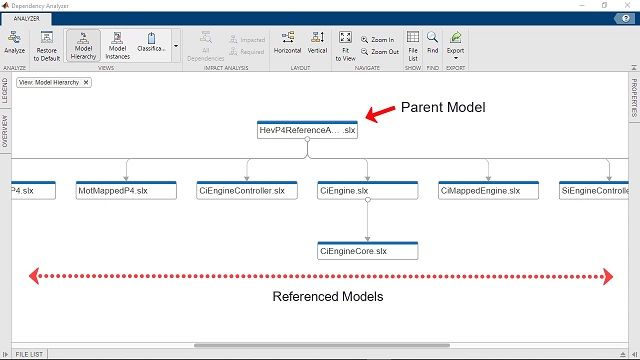Click the horizontal scrollbar thumb
This screenshot has width=640, height=360.
tap(322, 345)
